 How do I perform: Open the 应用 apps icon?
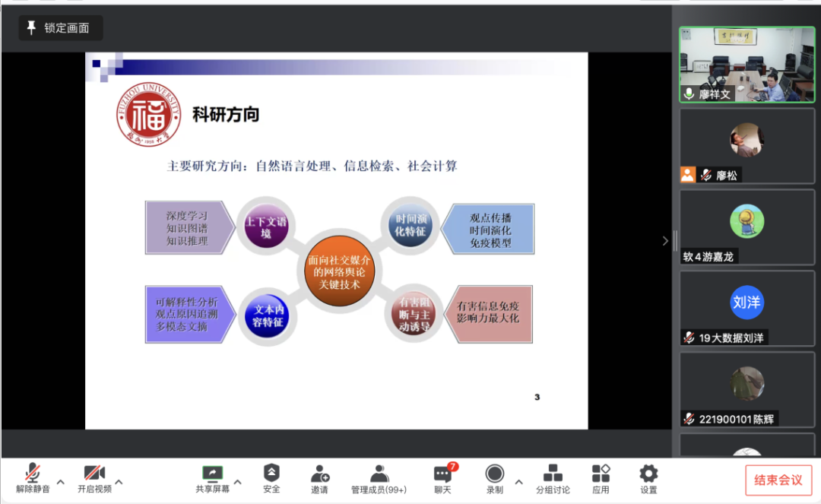(x=601, y=479)
